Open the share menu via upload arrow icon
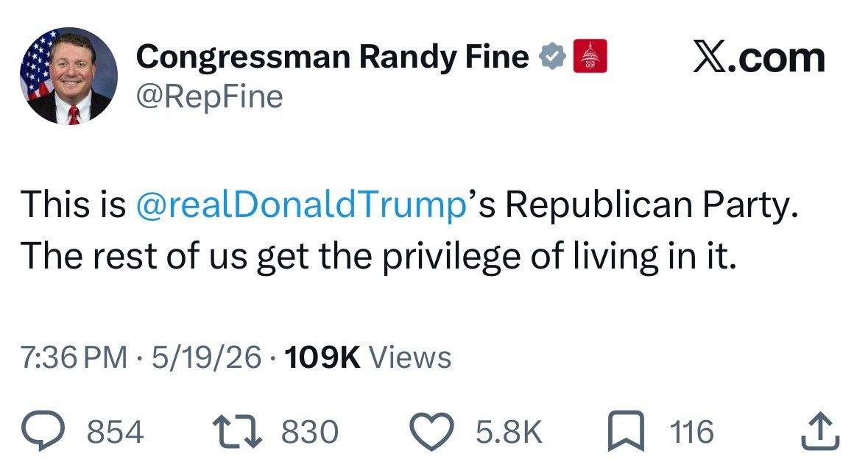This screenshot has width=868, height=476. coord(820,430)
